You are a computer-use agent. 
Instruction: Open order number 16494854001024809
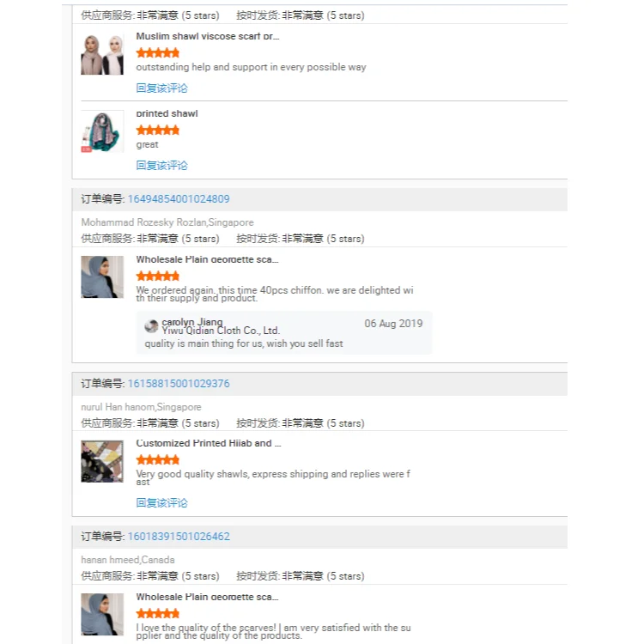tap(179, 199)
